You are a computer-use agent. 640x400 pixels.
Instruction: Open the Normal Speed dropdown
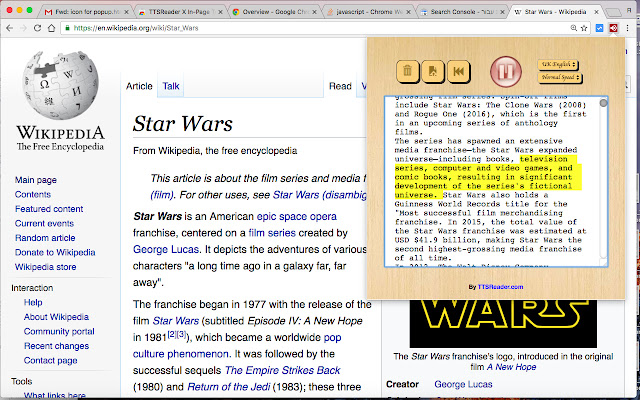[x=559, y=77]
